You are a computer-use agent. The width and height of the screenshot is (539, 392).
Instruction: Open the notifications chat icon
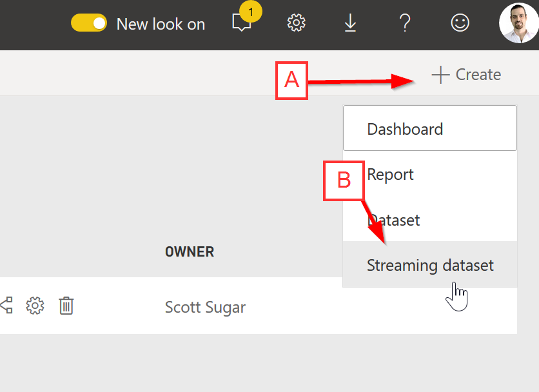point(240,24)
